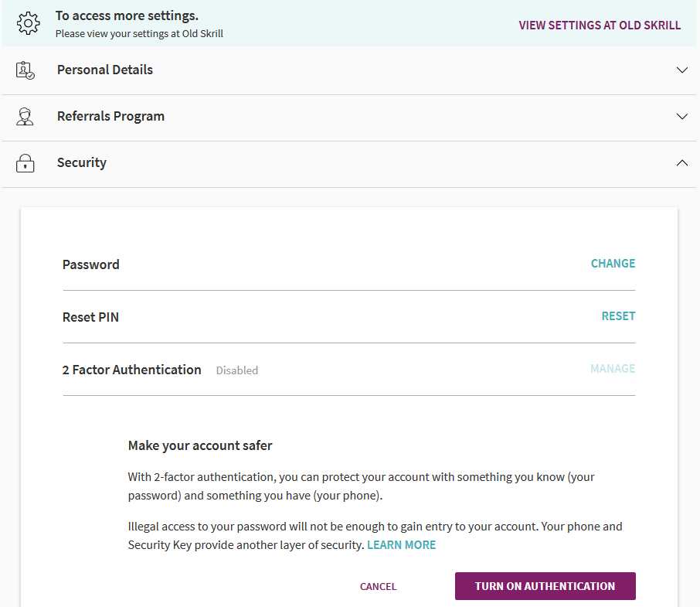The image size is (700, 607).
Task: Click the Make your account safer heading
Action: pyautogui.click(x=200, y=445)
